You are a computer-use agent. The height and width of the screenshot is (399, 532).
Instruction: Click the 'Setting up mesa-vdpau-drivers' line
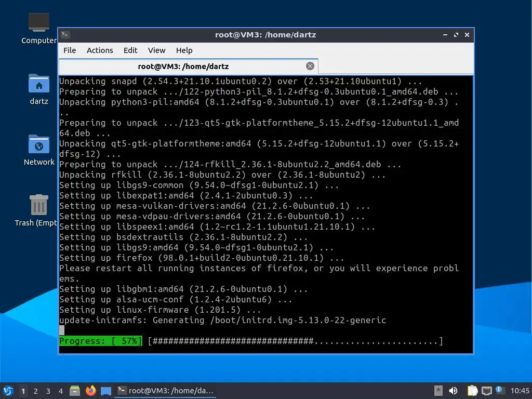(212, 216)
